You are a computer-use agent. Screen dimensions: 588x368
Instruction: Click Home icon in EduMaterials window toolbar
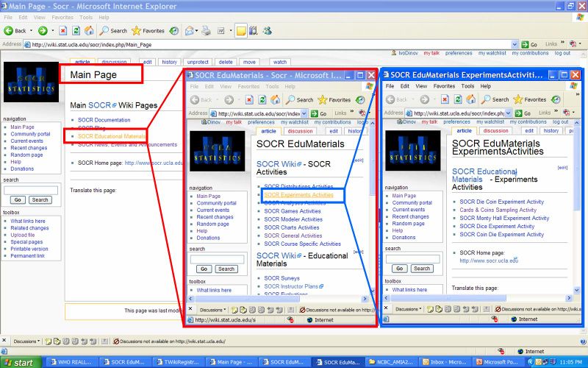[275, 99]
